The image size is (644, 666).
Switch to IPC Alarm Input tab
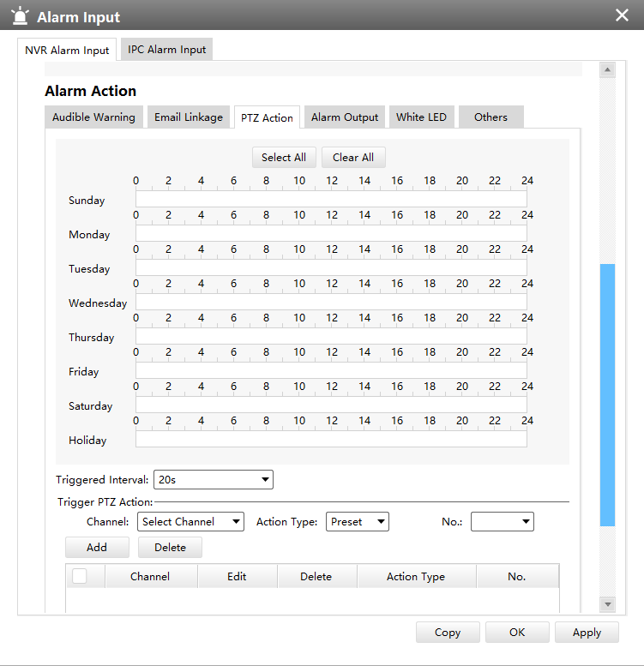166,50
